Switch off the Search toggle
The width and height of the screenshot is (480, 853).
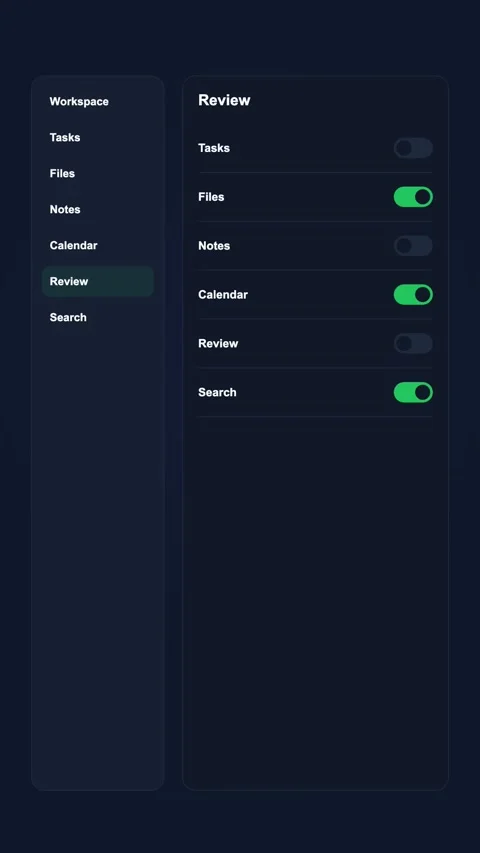(413, 393)
